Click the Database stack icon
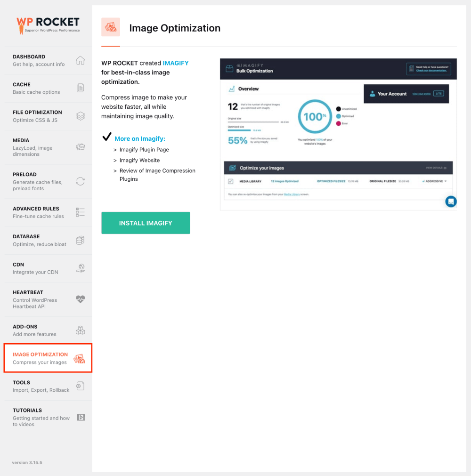 coord(81,240)
